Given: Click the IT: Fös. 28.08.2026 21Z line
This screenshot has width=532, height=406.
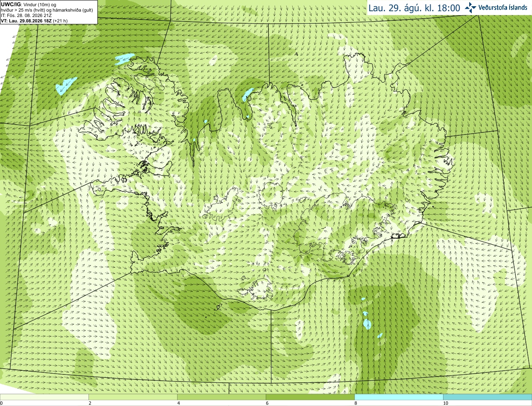Looking at the screenshot, I should click(26, 15).
